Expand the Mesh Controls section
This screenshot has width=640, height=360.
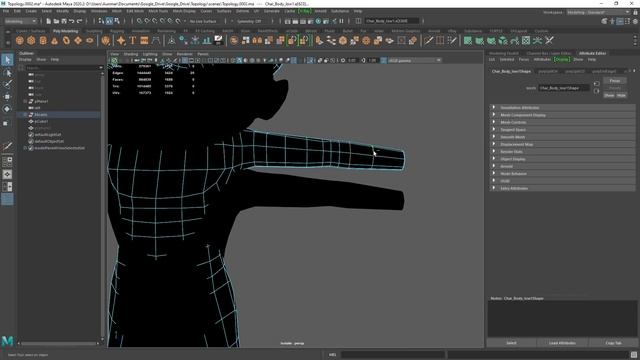pos(562,122)
